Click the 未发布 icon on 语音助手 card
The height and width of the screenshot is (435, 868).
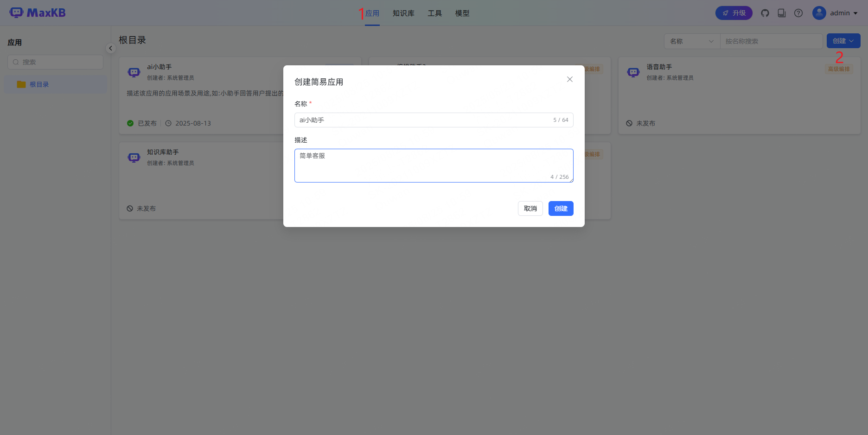(x=629, y=123)
